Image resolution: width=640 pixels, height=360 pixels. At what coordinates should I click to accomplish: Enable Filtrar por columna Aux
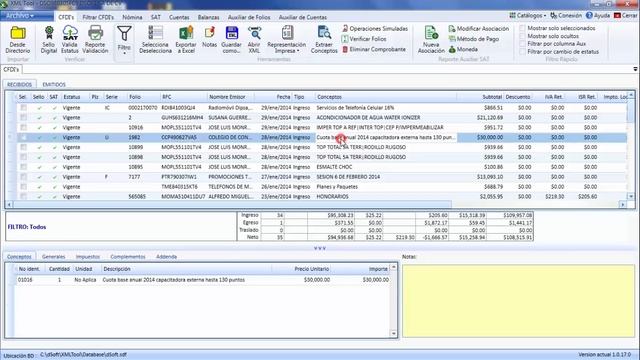(x=522, y=44)
